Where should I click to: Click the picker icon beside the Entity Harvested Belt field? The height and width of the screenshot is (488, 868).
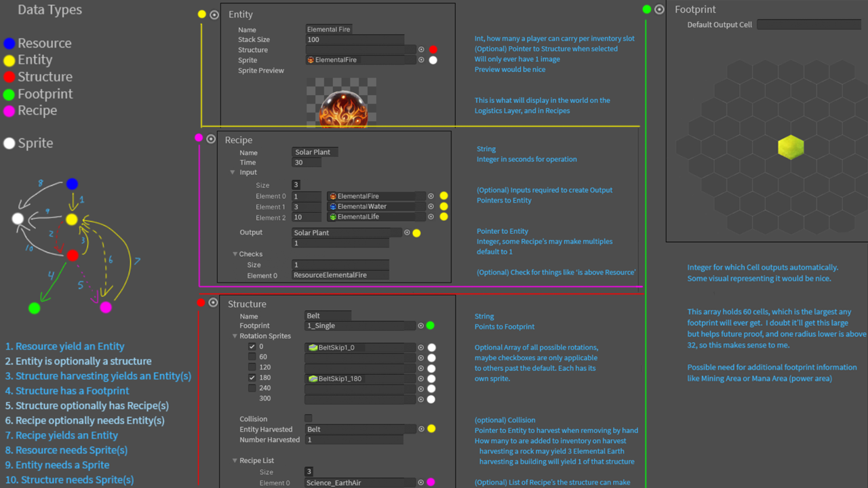tap(421, 429)
